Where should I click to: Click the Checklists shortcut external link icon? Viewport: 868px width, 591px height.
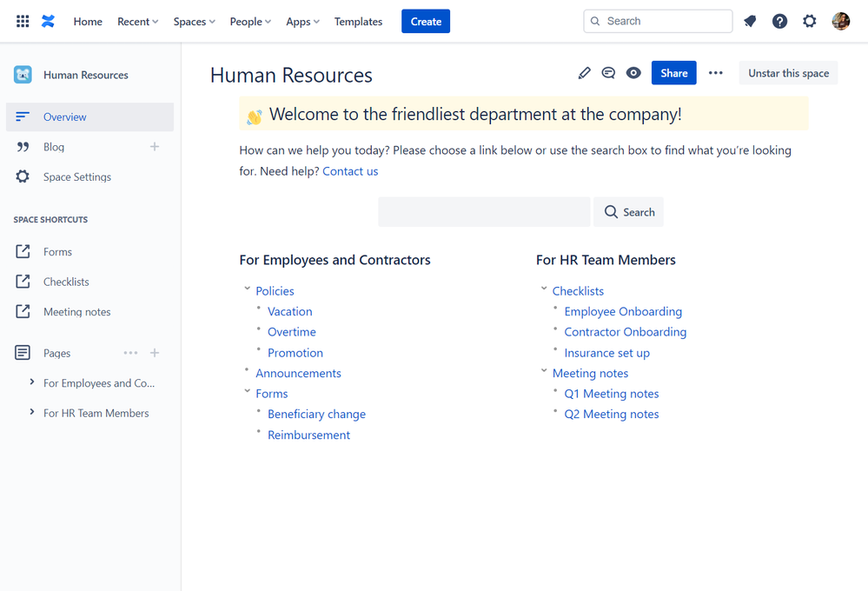23,282
